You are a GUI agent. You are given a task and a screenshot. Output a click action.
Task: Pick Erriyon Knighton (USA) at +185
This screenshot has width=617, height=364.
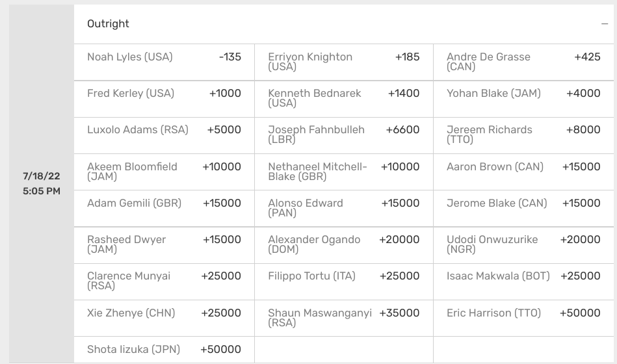(x=344, y=62)
